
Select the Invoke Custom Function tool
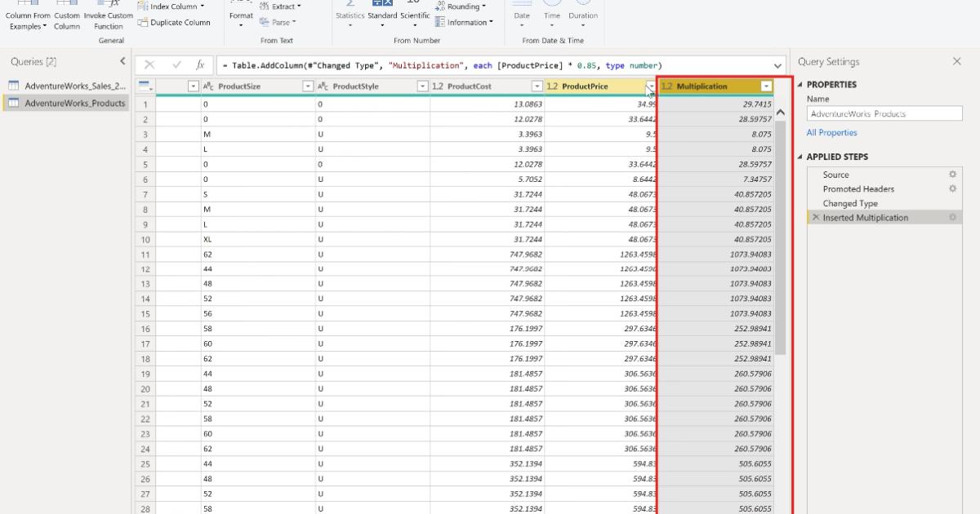(x=107, y=16)
